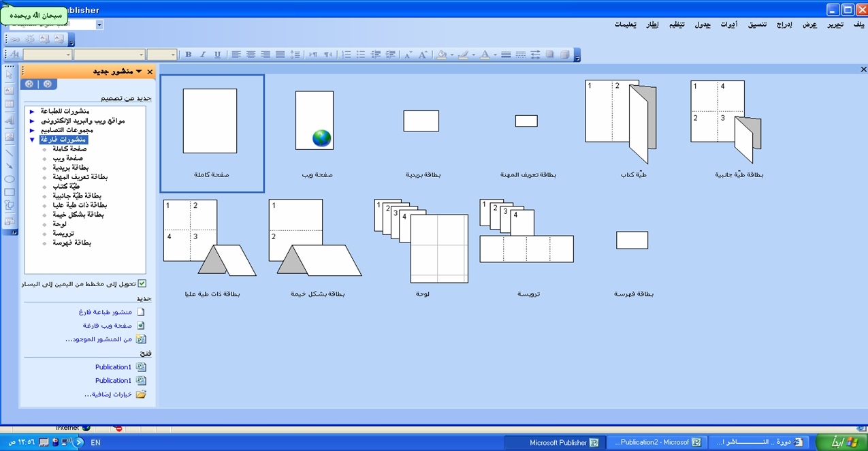Expand the منشورات للطباعة tree category
Screen dimensions: 868x451
click(x=32, y=111)
